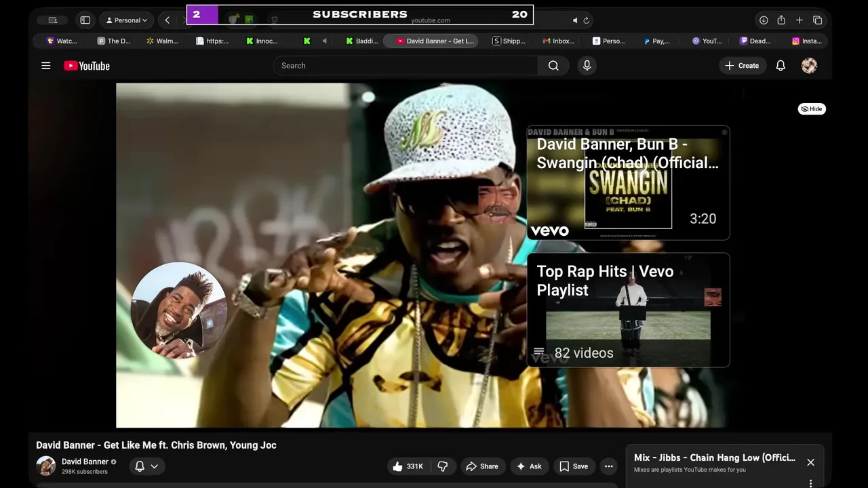The height and width of the screenshot is (488, 868).
Task: Open YouTube notifications bell at top
Action: (781, 66)
